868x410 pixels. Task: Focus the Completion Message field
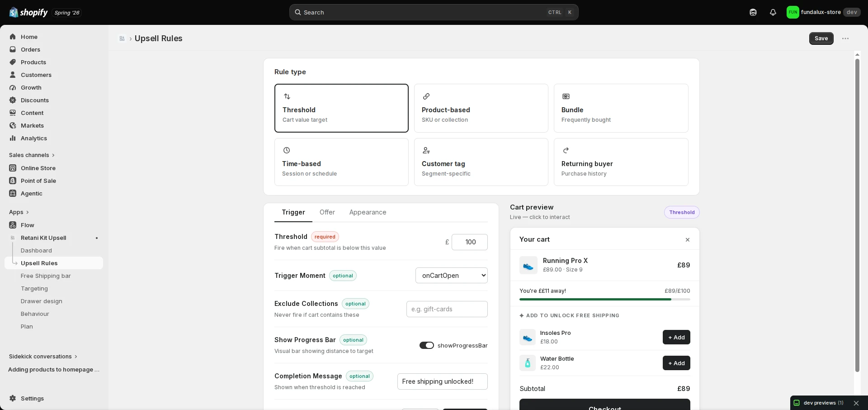(x=442, y=381)
